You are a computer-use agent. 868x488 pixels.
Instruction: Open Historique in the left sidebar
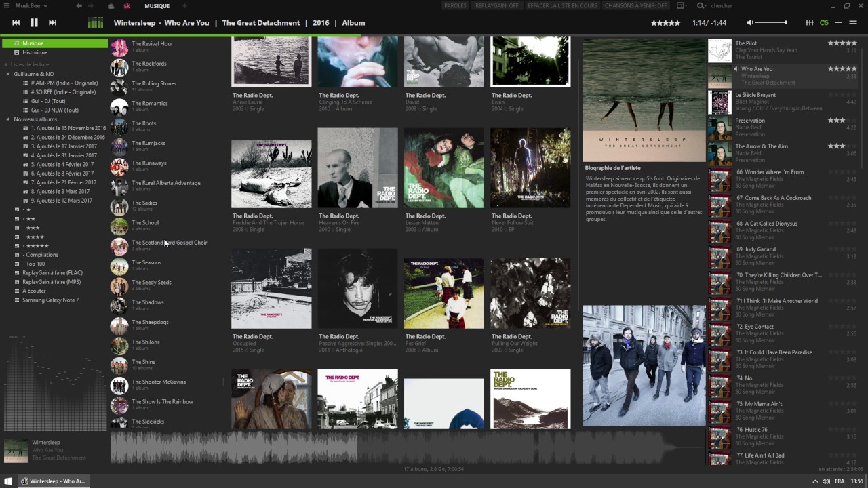click(35, 52)
